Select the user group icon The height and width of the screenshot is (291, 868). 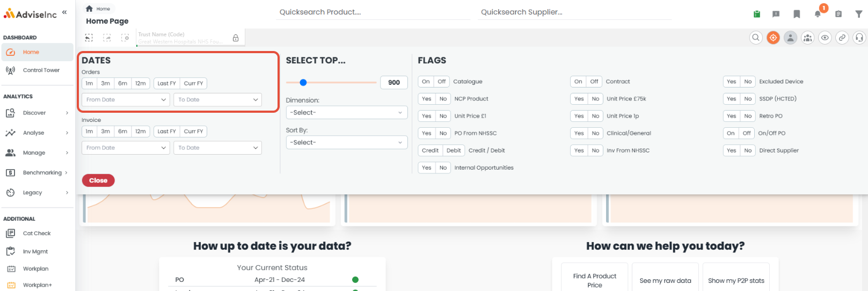point(808,38)
